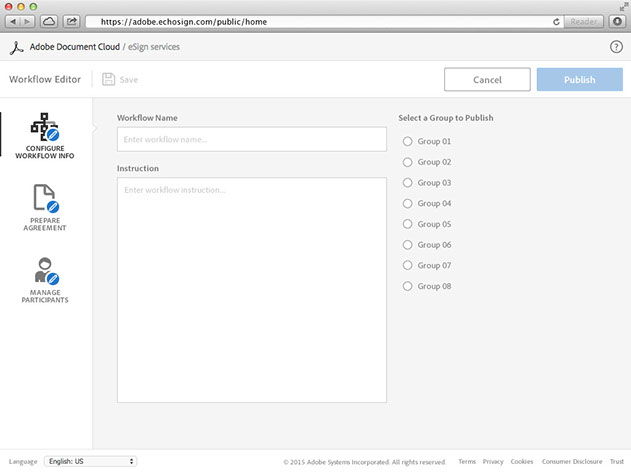Pick the Group 08 radio button
Image resolution: width=631 pixels, height=473 pixels.
[x=407, y=287]
